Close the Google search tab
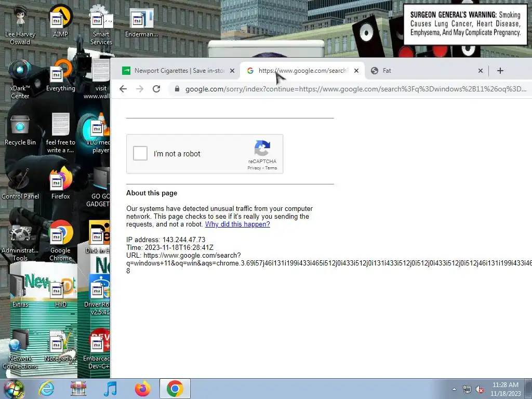532x399 pixels. coord(356,71)
